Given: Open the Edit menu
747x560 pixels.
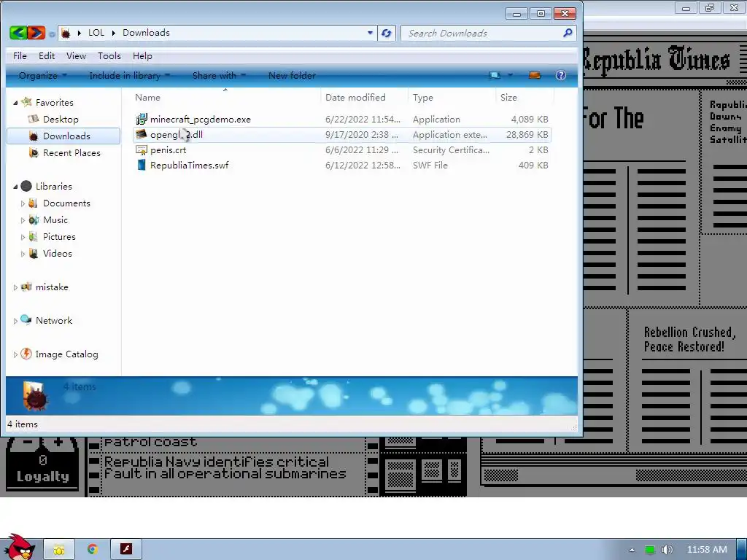Looking at the screenshot, I should (47, 56).
